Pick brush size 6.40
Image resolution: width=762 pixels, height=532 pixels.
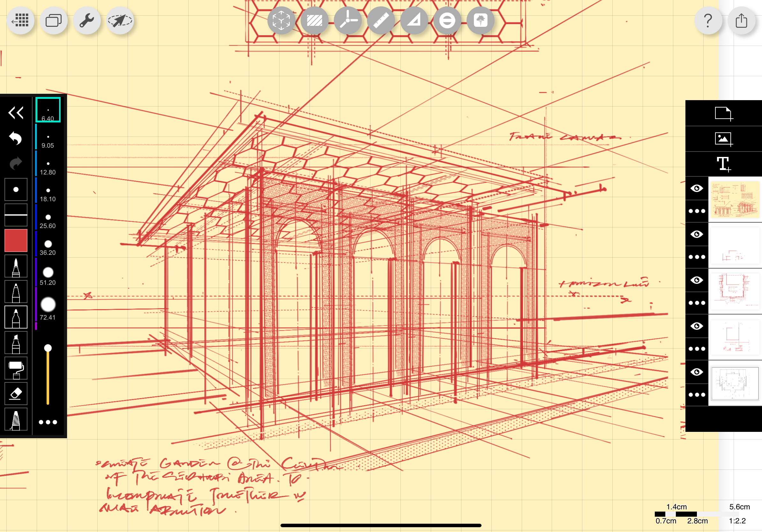[48, 110]
